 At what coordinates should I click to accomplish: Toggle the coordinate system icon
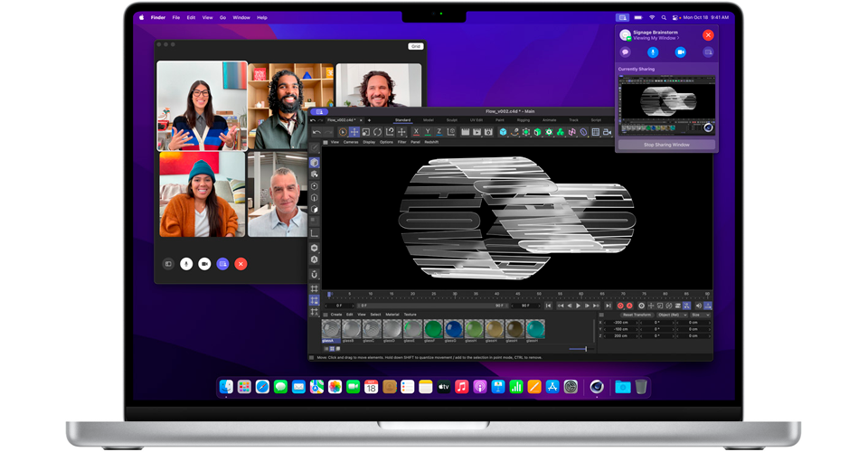451,132
